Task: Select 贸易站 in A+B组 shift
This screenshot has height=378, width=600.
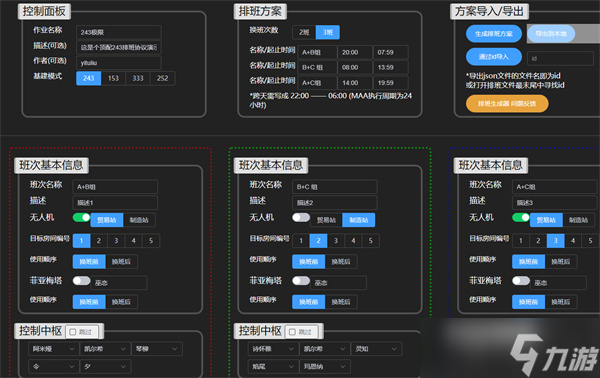Action: pyautogui.click(x=107, y=220)
